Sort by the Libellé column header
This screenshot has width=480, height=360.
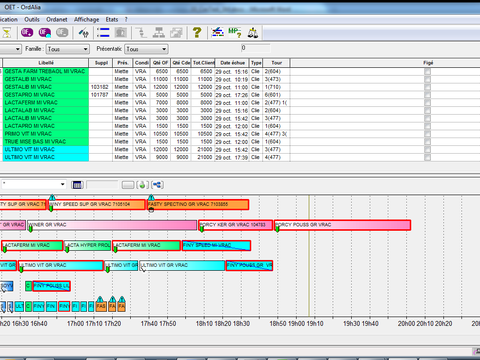click(46, 63)
